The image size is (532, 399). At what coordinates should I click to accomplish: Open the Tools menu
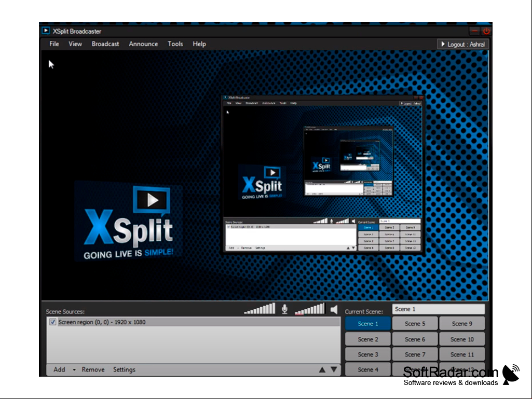(x=175, y=44)
